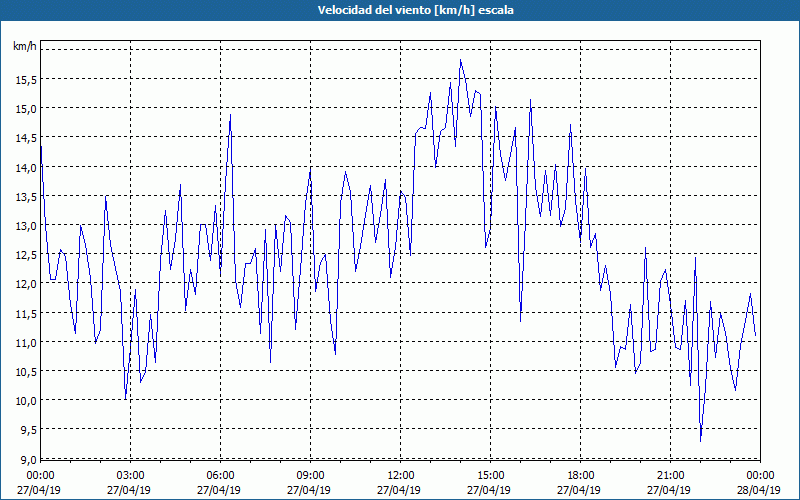Click the '11,5' y-axis value
This screenshot has height=500, width=800.
(26, 313)
